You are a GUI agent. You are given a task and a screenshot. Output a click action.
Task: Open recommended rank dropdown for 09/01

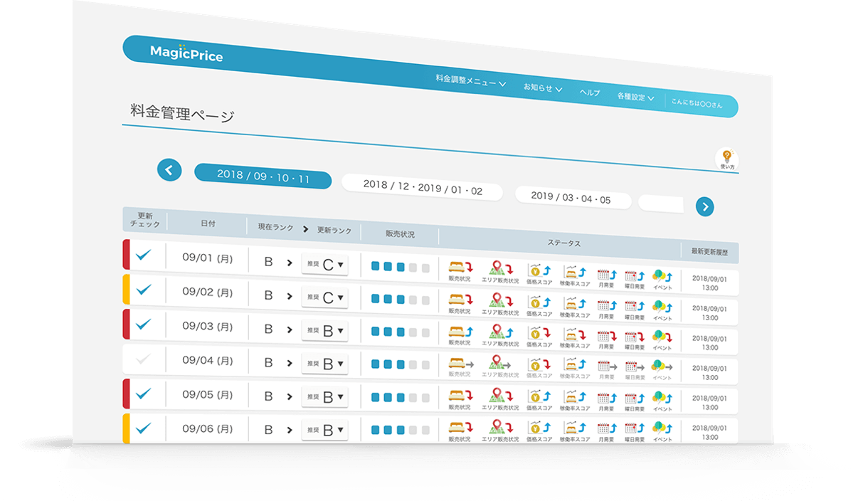click(325, 264)
